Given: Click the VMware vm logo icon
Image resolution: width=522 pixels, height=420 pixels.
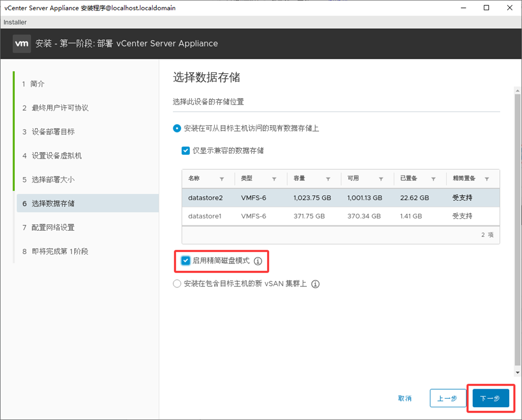Looking at the screenshot, I should [22, 43].
